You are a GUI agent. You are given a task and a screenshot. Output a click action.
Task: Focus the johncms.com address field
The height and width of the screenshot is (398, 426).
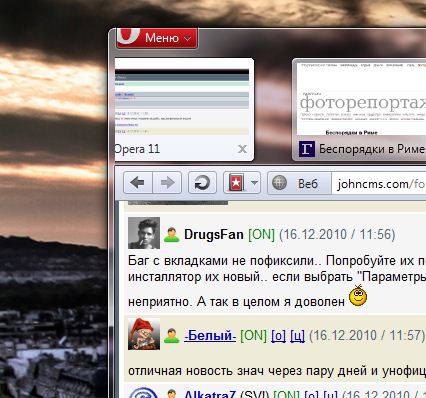pos(379,184)
